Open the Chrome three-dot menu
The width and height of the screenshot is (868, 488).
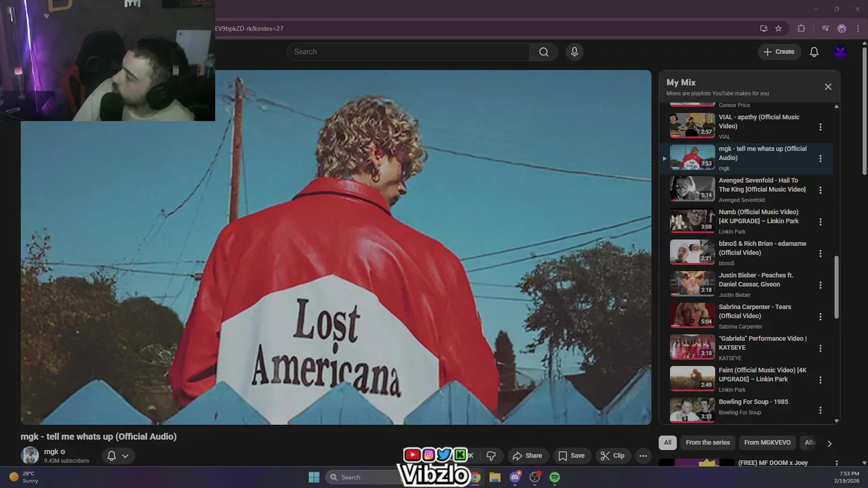[x=857, y=28]
